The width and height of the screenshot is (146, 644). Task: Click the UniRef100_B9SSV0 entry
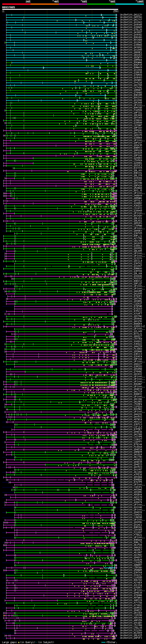pyautogui.click(x=131, y=98)
